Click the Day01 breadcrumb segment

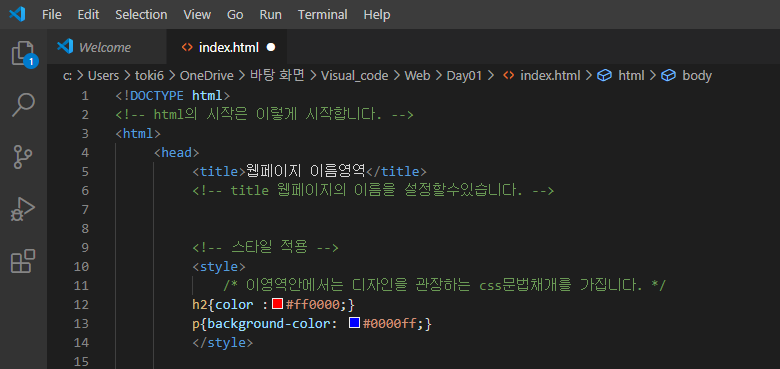pos(464,76)
